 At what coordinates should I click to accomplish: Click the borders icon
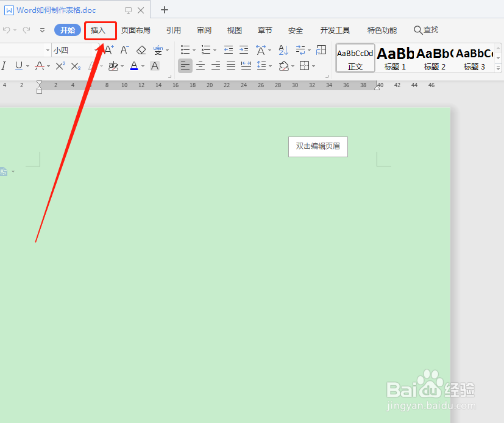click(x=304, y=66)
